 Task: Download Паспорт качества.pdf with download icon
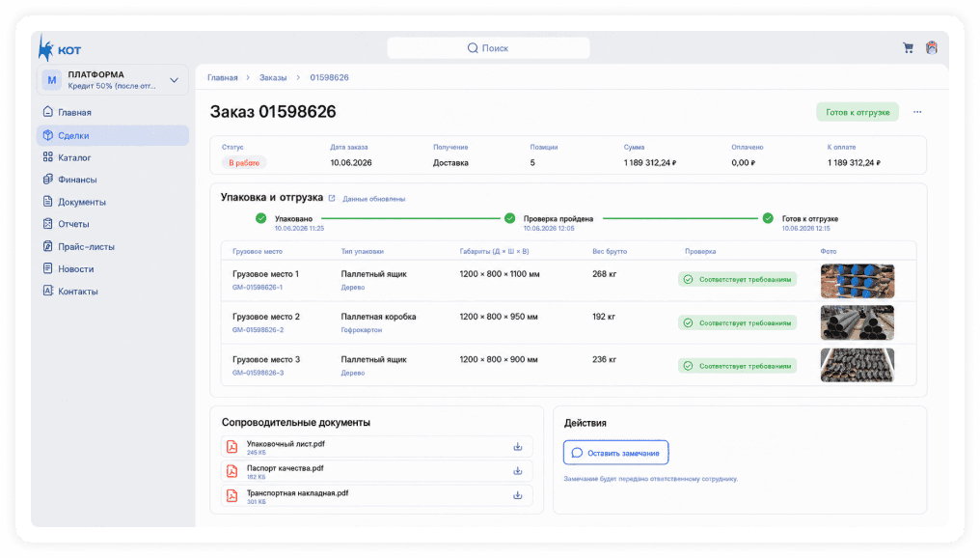point(518,471)
